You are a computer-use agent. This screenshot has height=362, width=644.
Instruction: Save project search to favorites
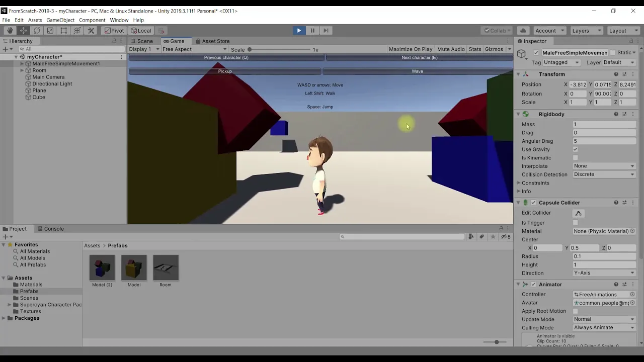coord(493,237)
